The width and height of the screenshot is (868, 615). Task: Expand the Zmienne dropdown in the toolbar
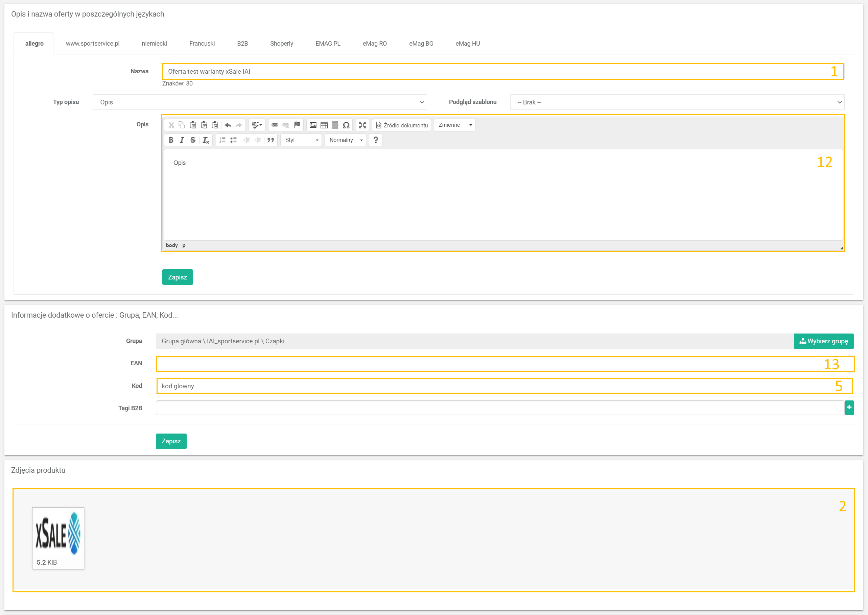454,125
